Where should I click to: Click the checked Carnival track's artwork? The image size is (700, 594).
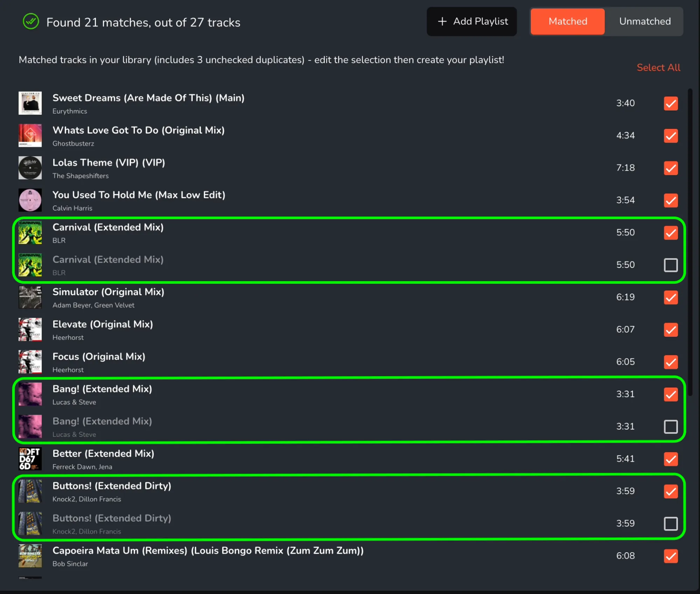(30, 233)
